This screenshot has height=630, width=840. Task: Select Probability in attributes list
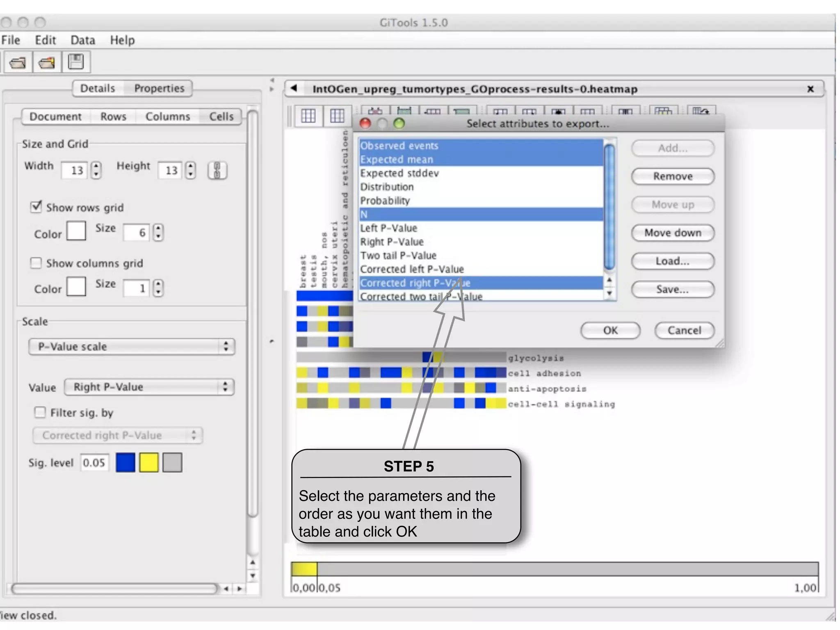tap(481, 201)
